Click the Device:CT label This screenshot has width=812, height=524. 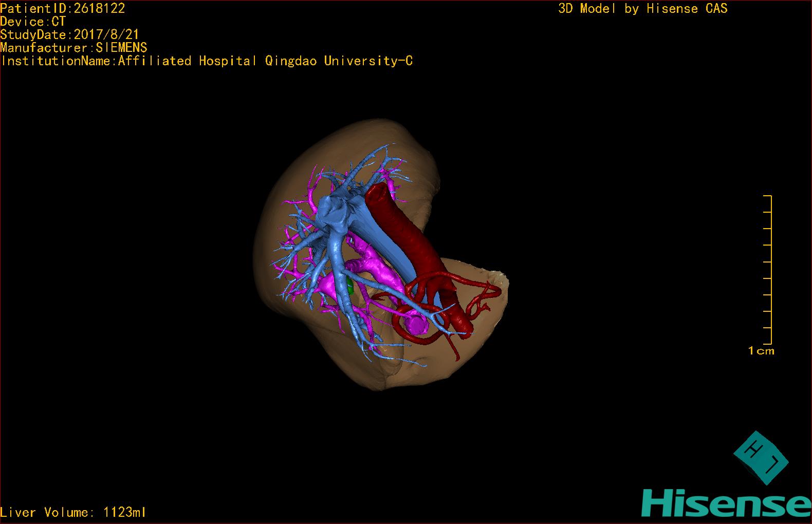tap(33, 22)
